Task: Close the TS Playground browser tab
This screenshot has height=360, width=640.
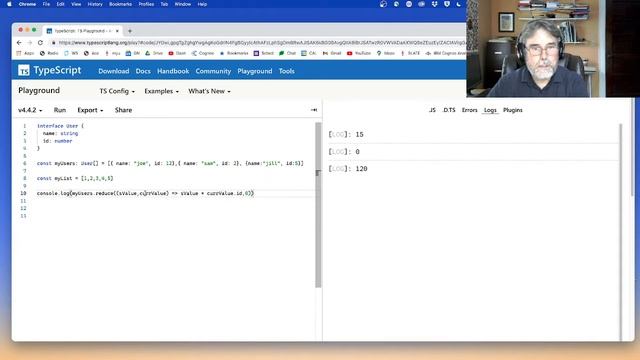Action: point(117,31)
